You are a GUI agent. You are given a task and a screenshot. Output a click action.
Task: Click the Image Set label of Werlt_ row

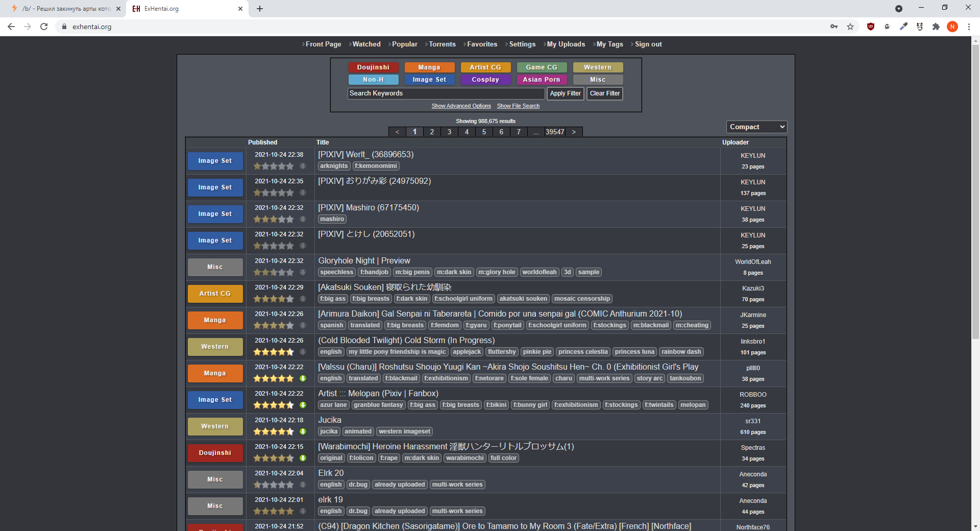pyautogui.click(x=215, y=161)
